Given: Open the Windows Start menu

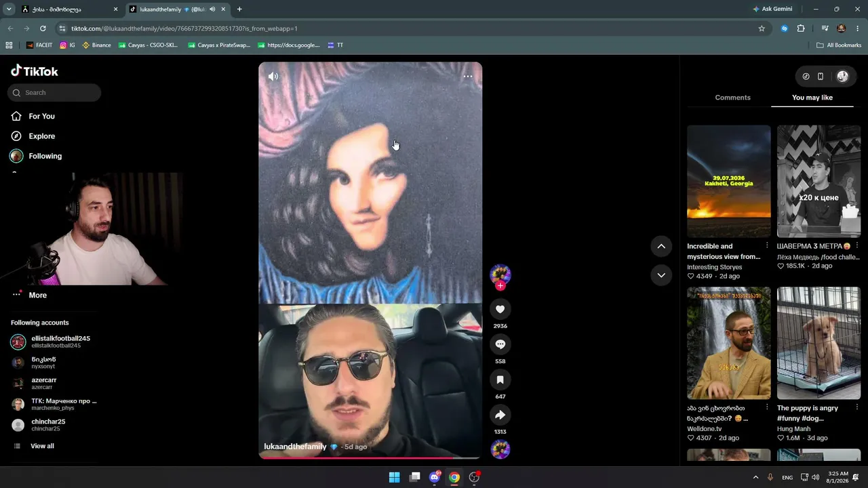Looking at the screenshot, I should pyautogui.click(x=394, y=477).
